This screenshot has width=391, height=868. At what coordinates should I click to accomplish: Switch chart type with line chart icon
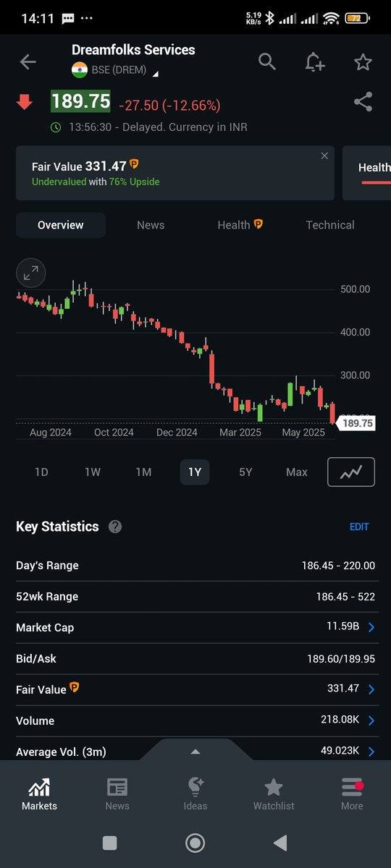click(351, 472)
